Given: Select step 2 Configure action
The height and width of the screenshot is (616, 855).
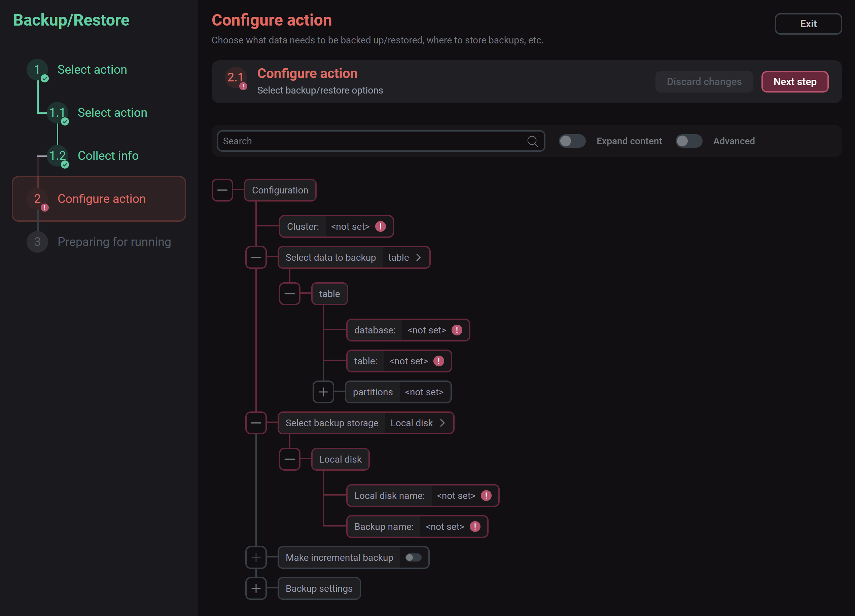Looking at the screenshot, I should (x=99, y=199).
